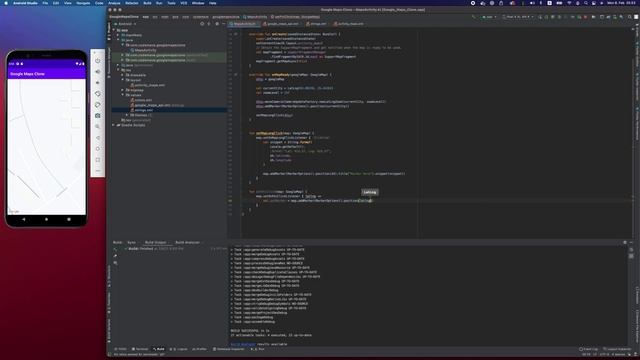Click the map view on the emulator
The image size is (640, 360).
(47, 146)
